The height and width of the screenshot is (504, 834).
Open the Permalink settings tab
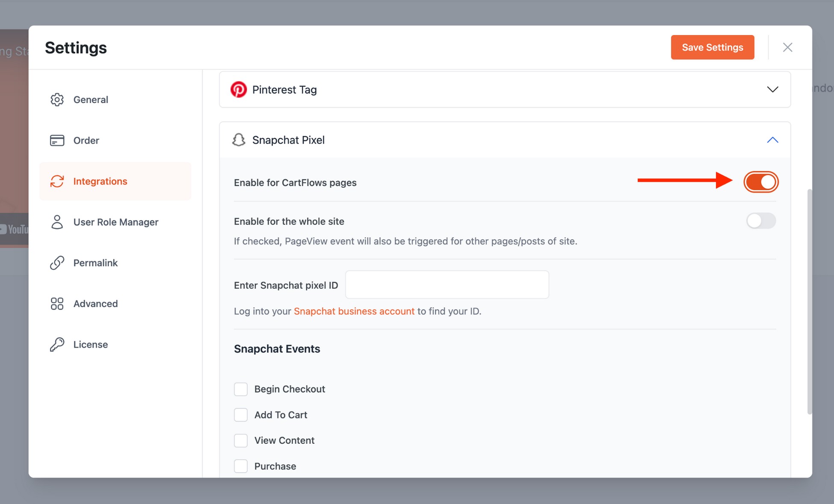pos(95,263)
